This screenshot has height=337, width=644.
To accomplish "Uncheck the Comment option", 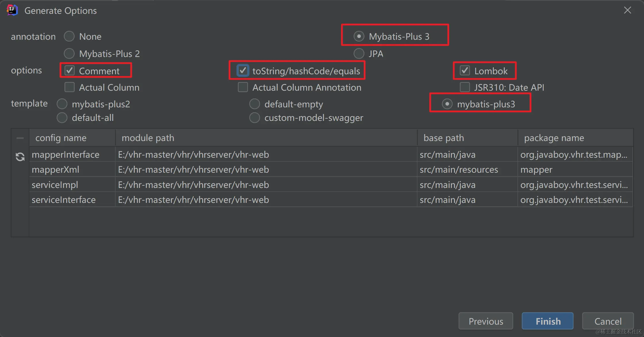I will [70, 71].
